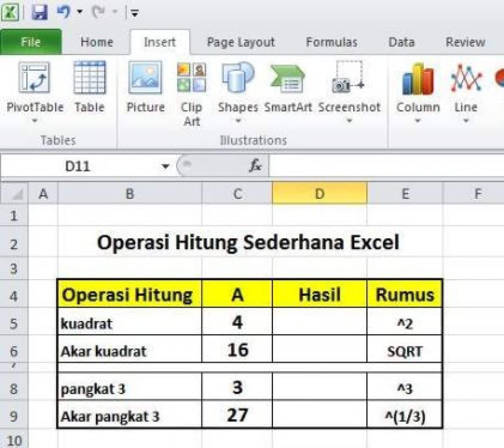Click the Hasil header cell
504x448 pixels.
point(320,294)
